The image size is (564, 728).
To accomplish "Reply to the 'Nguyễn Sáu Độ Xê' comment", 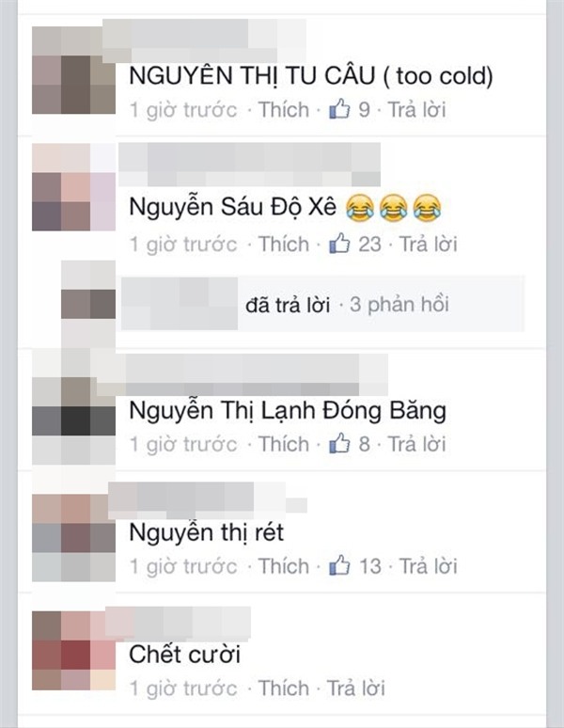I will pos(429,245).
